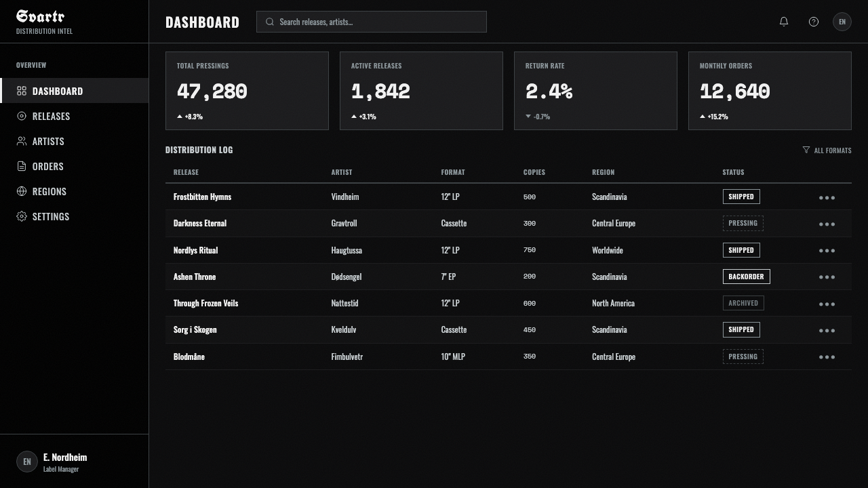This screenshot has width=868, height=488.
Task: Click the Orders document icon
Action: point(22,166)
